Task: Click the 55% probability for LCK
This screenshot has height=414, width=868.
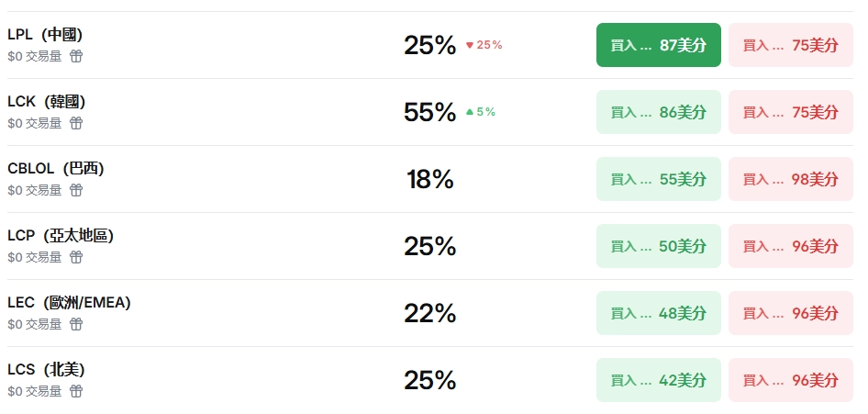Action: coord(429,112)
